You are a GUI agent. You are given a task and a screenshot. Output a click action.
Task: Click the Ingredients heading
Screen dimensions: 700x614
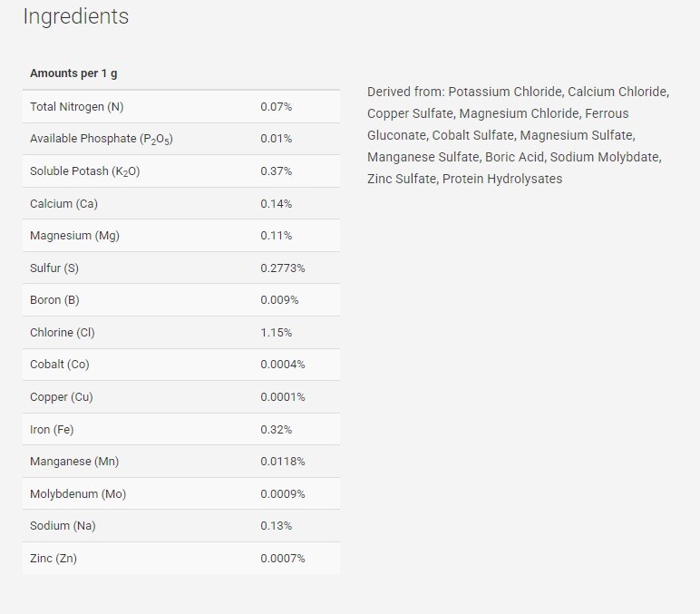[75, 16]
